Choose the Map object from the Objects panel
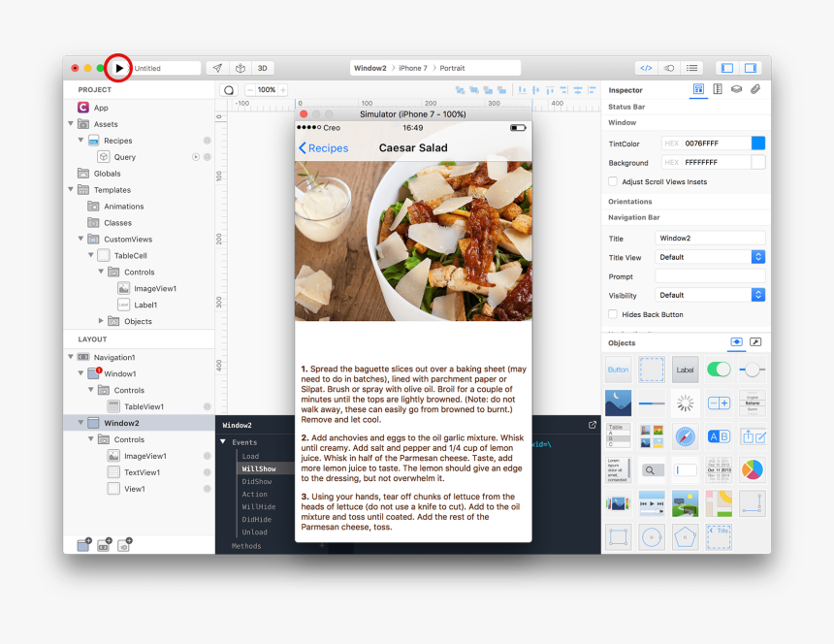Image resolution: width=834 pixels, height=644 pixels. click(x=721, y=503)
